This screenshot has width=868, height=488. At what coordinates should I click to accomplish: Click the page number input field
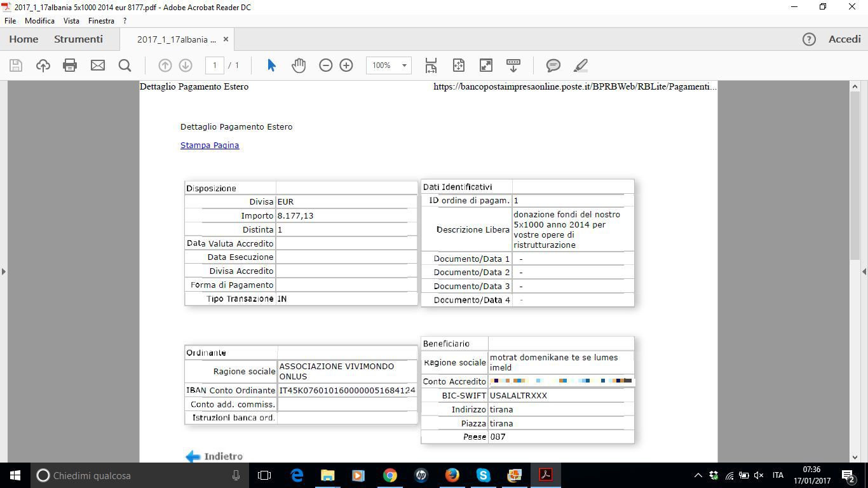click(x=215, y=65)
